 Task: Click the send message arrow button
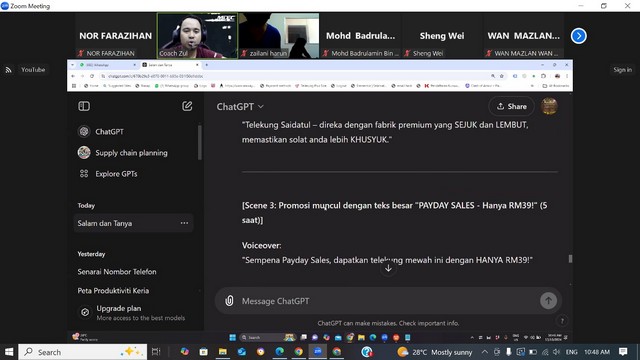(x=548, y=301)
